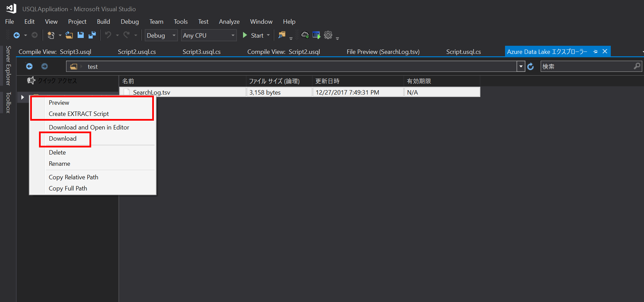Open the Team menu
This screenshot has width=644, height=302.
tap(156, 22)
